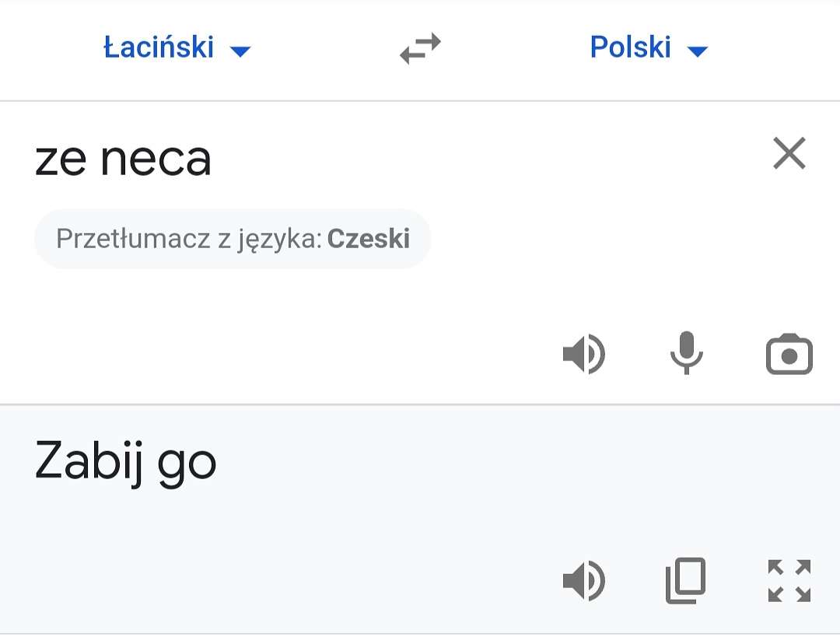Select the word Czeski in suggestion chip

point(369,239)
